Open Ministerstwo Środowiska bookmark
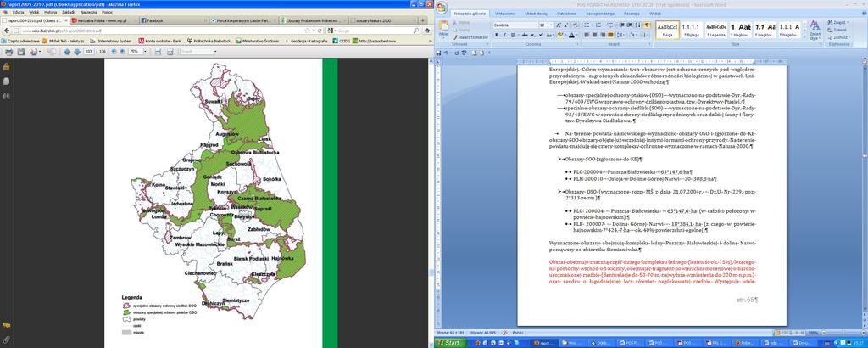Viewport: 868px width, 348px height. pos(259,41)
